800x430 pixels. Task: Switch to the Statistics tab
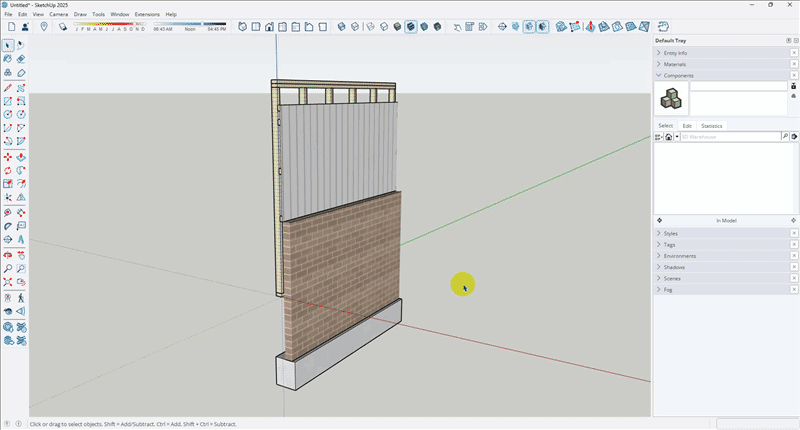coord(711,126)
